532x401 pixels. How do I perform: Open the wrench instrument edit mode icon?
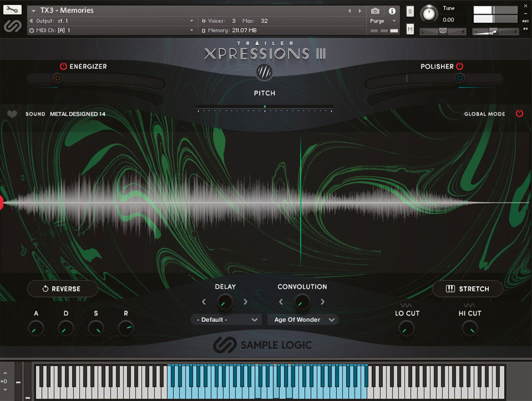coord(12,9)
